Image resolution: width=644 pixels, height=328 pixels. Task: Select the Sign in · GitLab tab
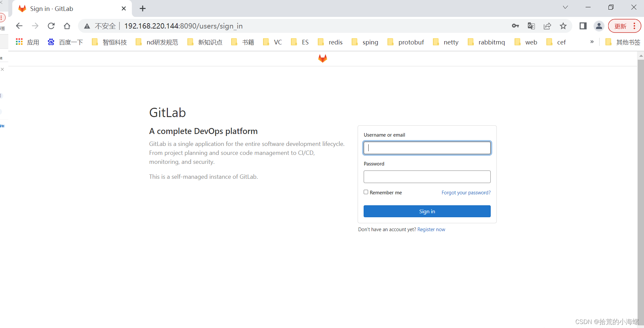click(72, 9)
